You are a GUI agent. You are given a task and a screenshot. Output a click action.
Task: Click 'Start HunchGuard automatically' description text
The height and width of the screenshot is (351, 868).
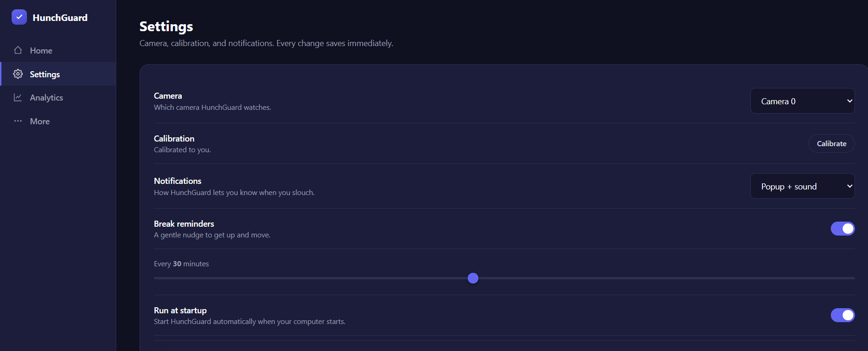tap(250, 322)
